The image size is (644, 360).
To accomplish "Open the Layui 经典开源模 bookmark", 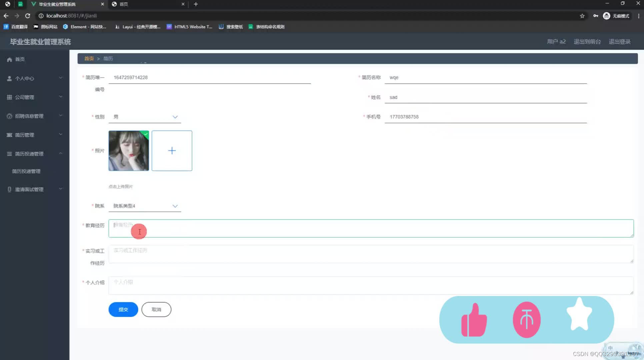I will [x=137, y=27].
